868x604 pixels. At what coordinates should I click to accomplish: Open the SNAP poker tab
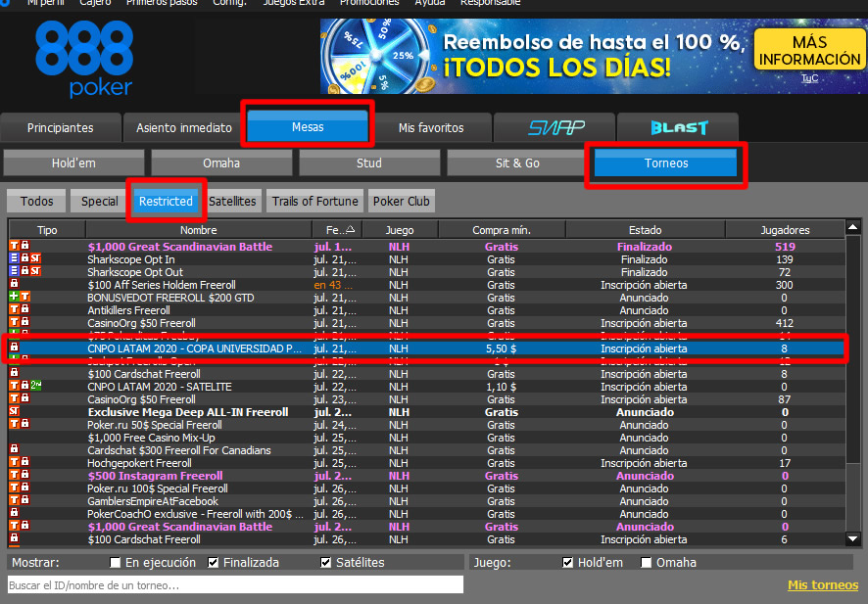pyautogui.click(x=555, y=128)
